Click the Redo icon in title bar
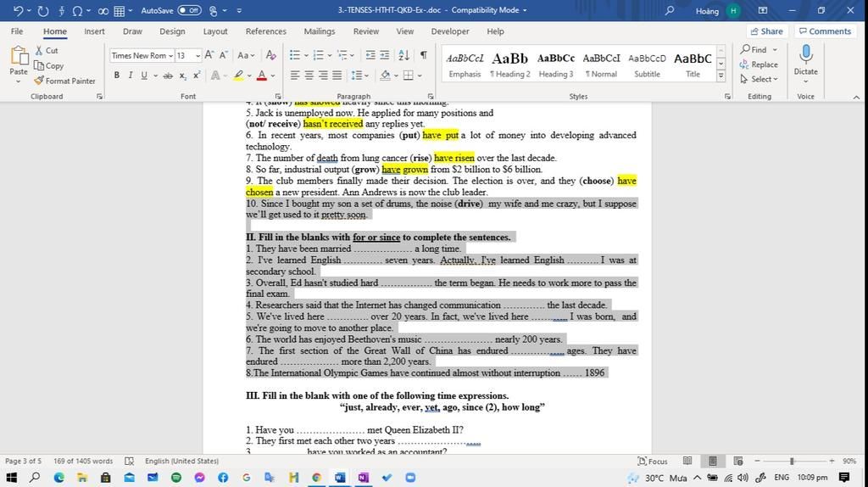This screenshot has width=868, height=487. [43, 10]
